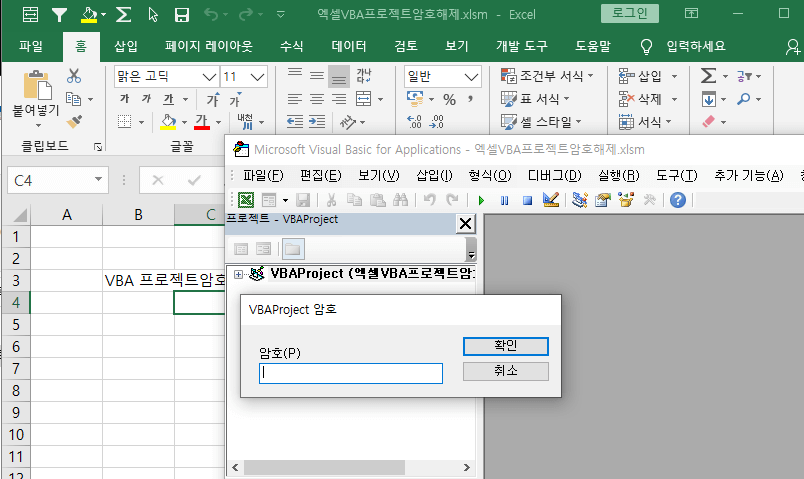Click the VBA help question mark icon
The height and width of the screenshot is (479, 804).
pos(678,199)
